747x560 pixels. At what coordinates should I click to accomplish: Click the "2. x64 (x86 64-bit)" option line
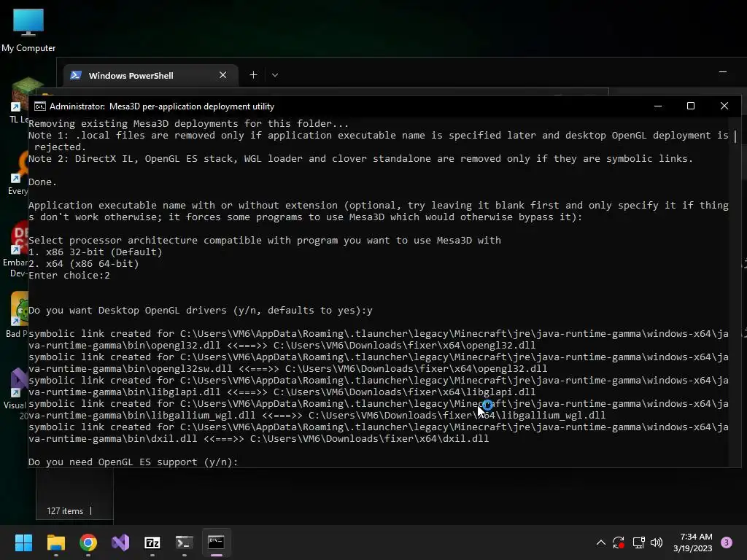pos(83,264)
